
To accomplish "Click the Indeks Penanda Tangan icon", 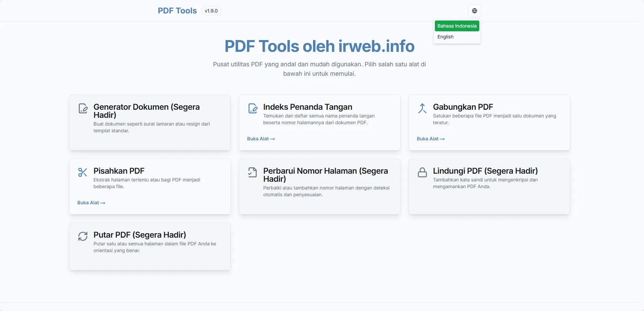I will coord(253,108).
